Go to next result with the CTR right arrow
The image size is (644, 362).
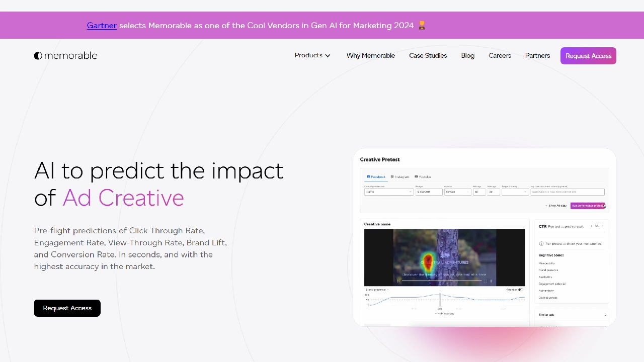(602, 226)
